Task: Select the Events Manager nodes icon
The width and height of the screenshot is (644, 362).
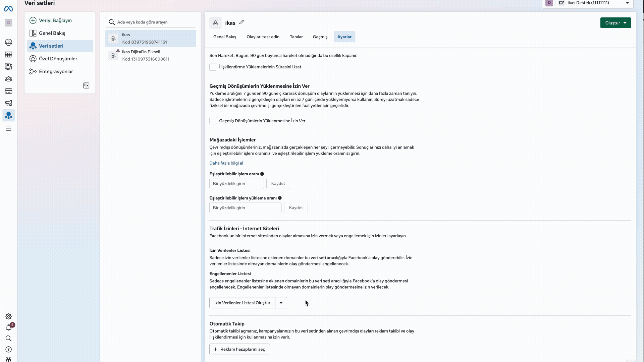Action: [x=8, y=115]
